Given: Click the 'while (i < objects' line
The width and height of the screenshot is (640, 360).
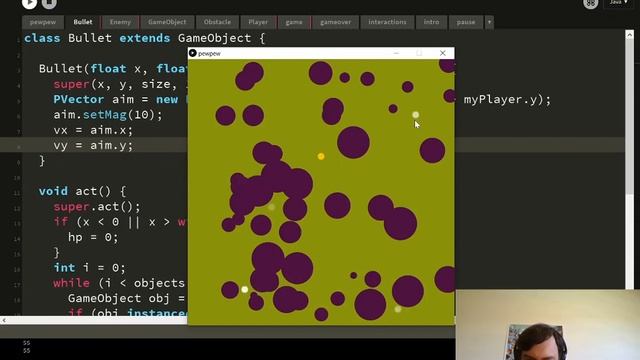Looking at the screenshot, I should (119, 283).
